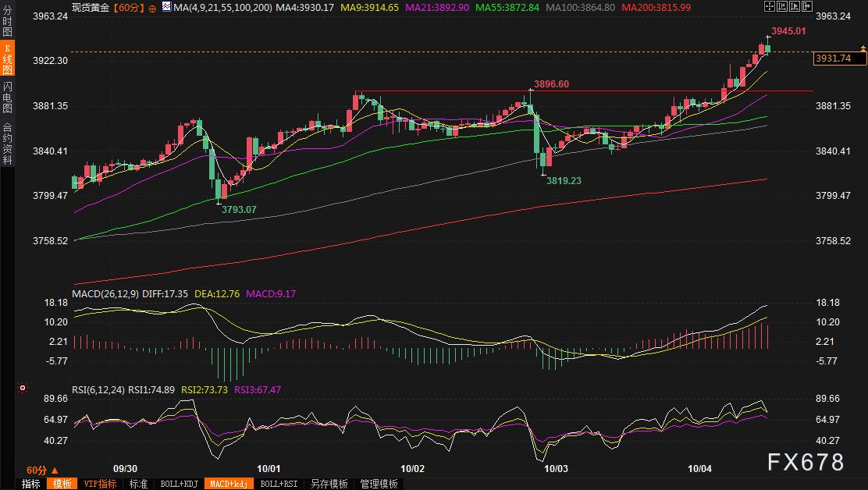Click 另存模板 to save template
This screenshot has width=868, height=490.
pos(329,484)
